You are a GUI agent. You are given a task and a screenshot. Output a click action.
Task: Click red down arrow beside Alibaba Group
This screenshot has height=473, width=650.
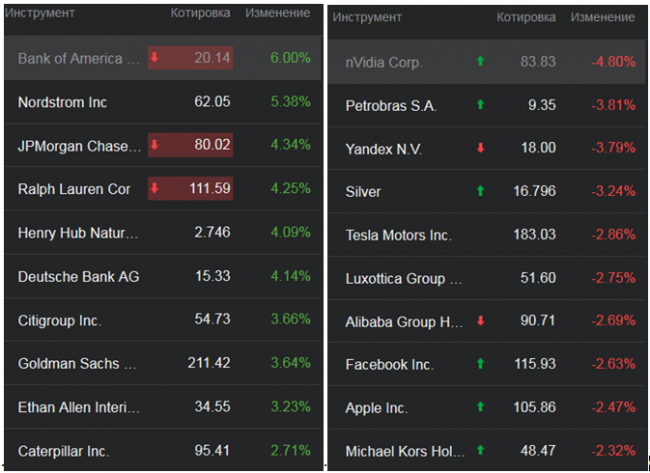(x=480, y=321)
